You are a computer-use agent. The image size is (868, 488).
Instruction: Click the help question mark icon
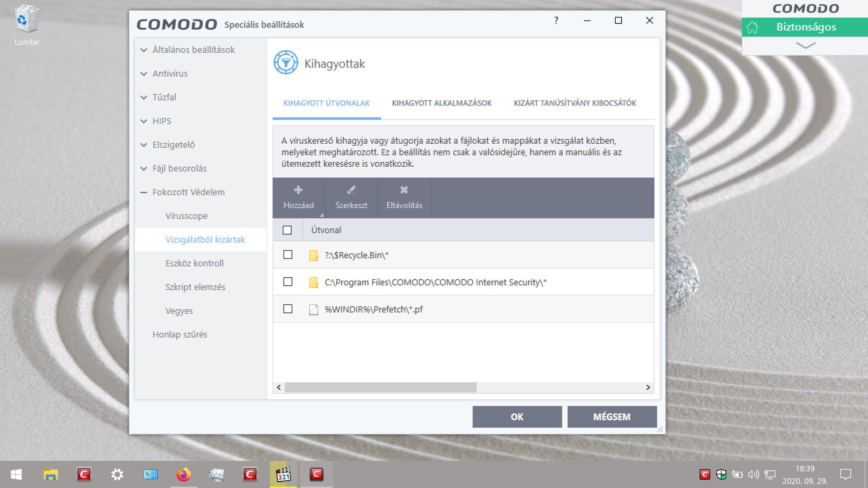click(x=556, y=21)
